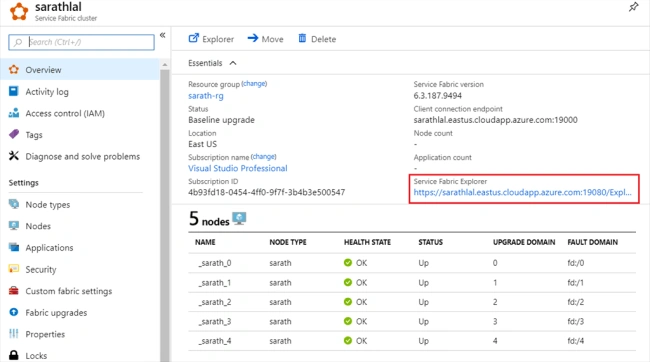Click the Tags icon

[14, 134]
